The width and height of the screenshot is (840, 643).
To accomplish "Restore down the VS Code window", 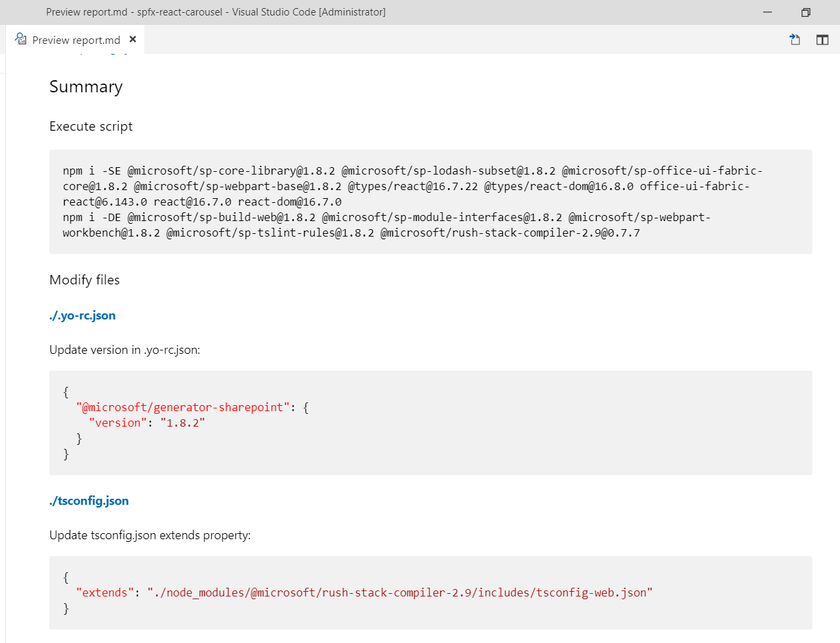I will pyautogui.click(x=806, y=12).
